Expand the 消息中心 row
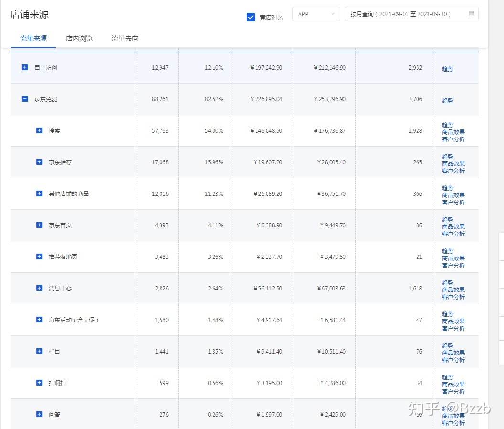Screen dimensions: 504x429 (39, 288)
